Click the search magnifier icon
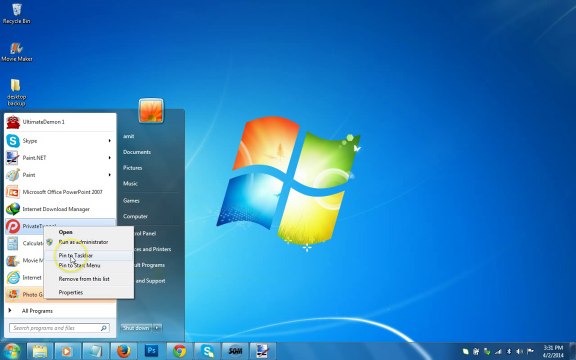This screenshot has width=576, height=360. pos(104,328)
